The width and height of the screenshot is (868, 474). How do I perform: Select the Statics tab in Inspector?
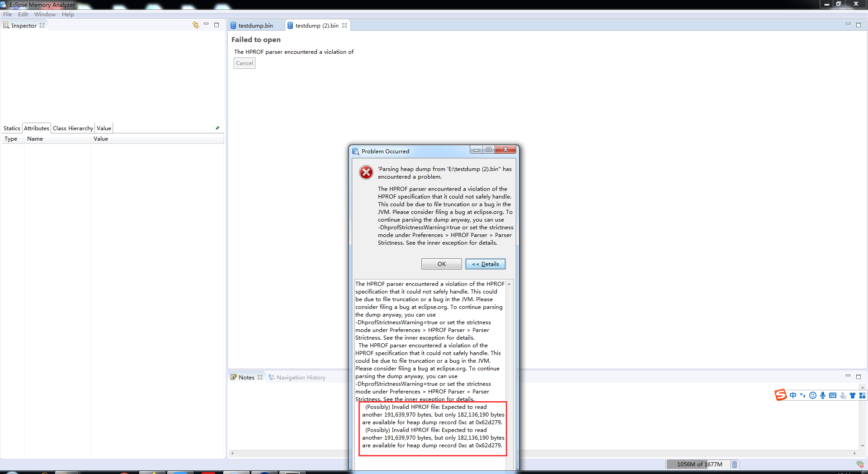click(x=12, y=128)
